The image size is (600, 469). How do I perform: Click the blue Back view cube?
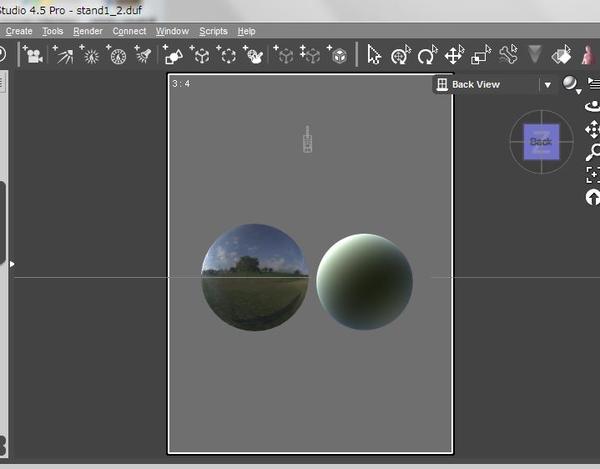coord(541,142)
